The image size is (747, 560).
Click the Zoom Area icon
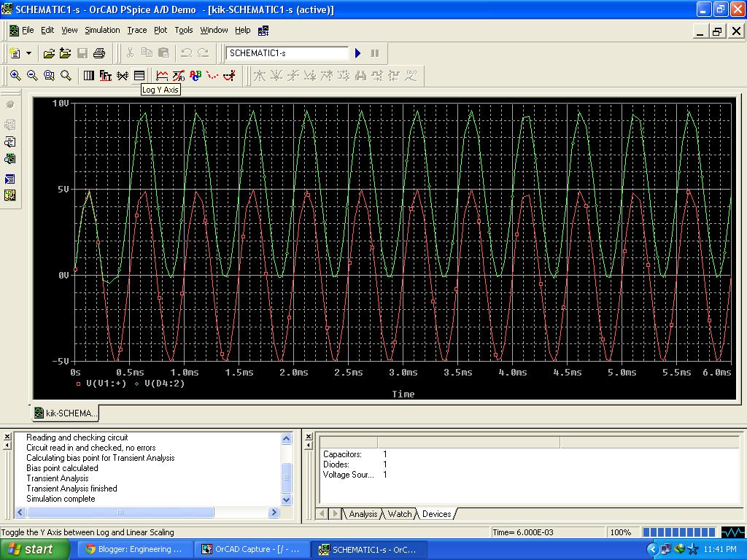point(49,74)
